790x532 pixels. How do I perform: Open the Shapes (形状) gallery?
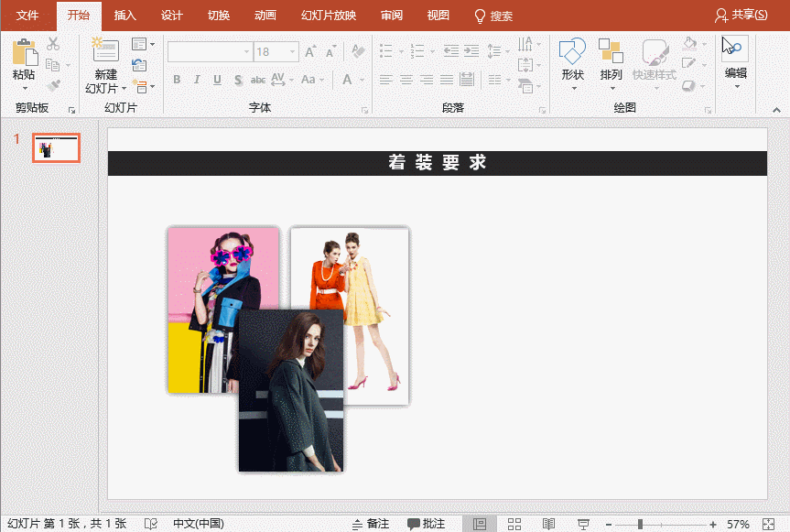pos(572,52)
